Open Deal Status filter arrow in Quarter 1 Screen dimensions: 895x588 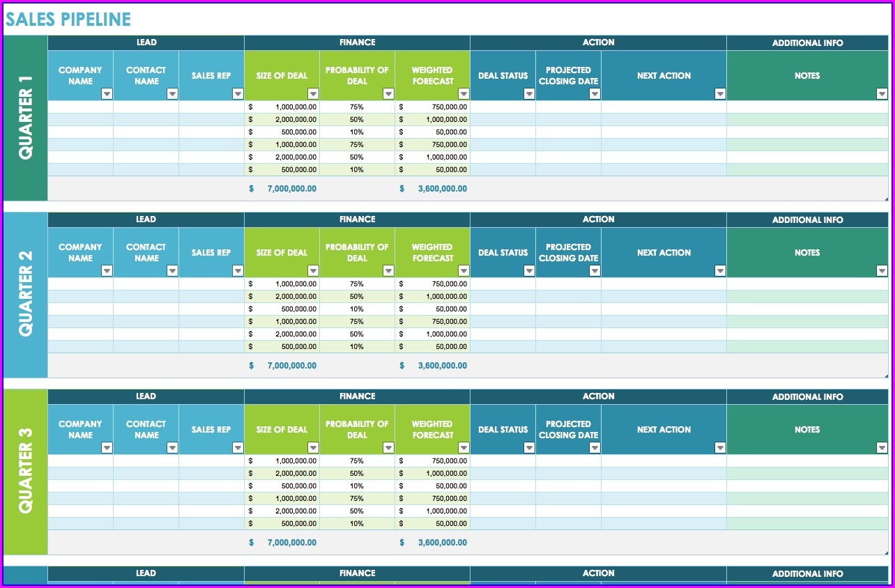pos(529,94)
